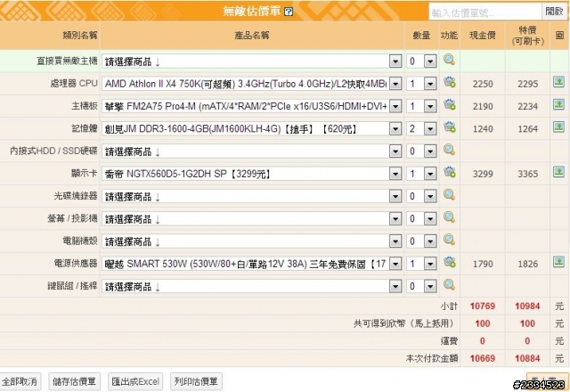Click the 本次付款金額 label
The height and width of the screenshot is (392, 570).
432,358
